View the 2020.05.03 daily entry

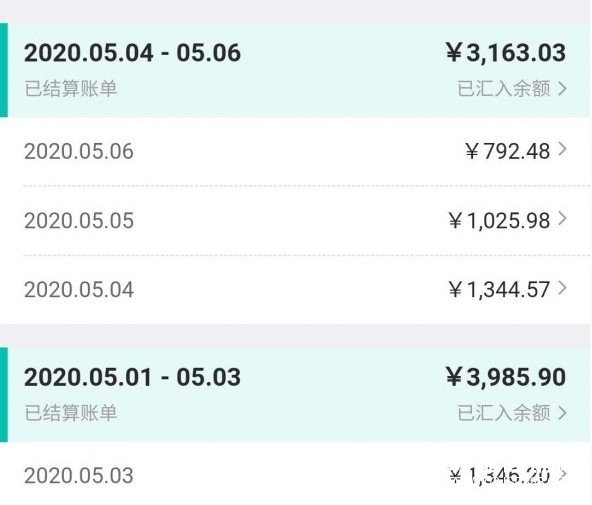point(296,475)
